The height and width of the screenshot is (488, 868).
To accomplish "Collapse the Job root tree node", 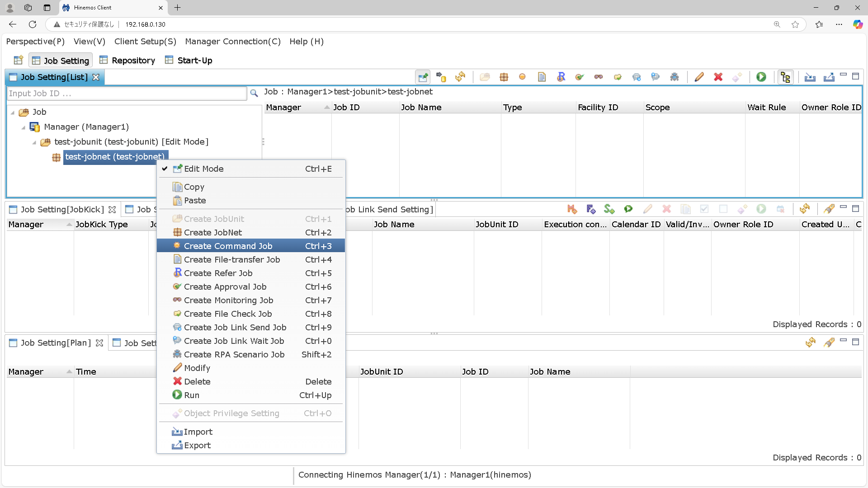I will click(x=13, y=112).
